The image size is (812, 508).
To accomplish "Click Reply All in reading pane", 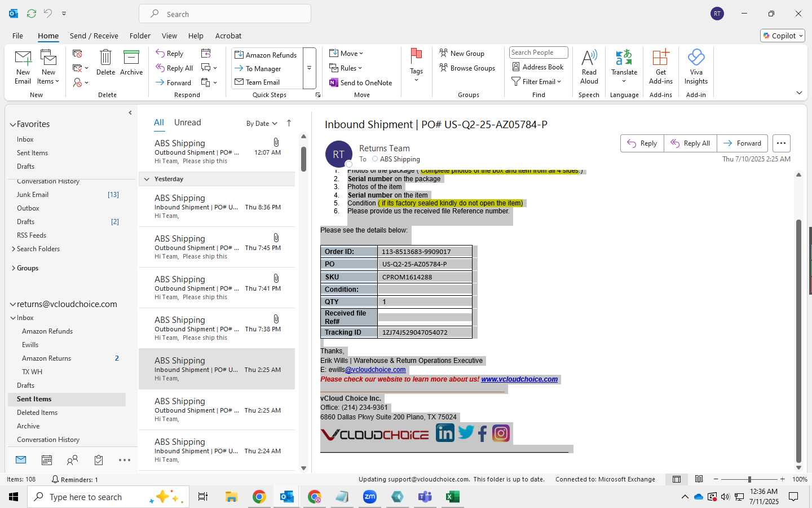I will (690, 143).
